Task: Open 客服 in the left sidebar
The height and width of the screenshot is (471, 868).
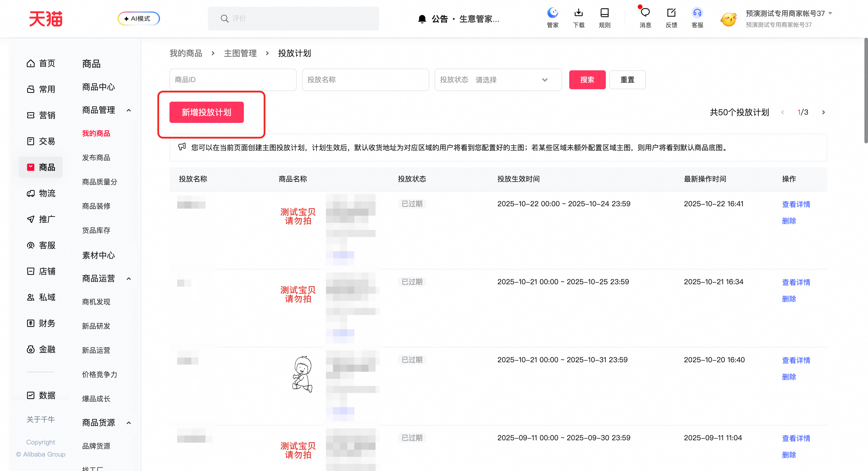Action: [x=41, y=245]
